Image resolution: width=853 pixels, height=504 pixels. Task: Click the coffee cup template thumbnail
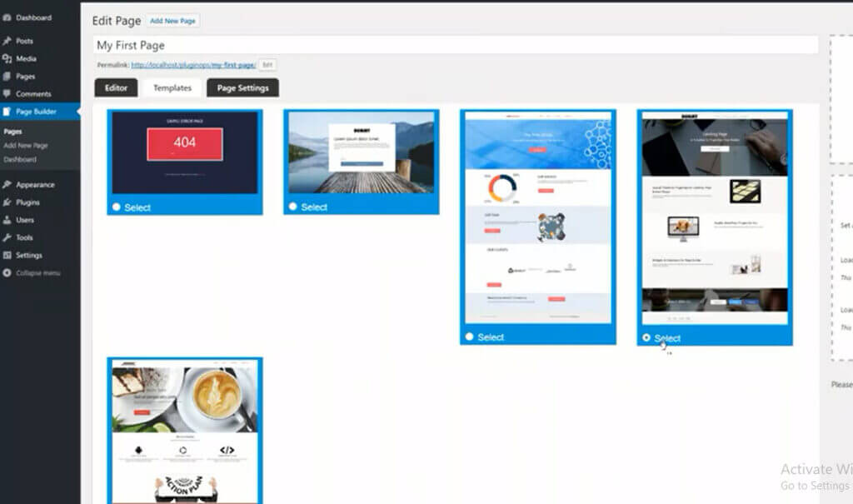[x=185, y=432]
